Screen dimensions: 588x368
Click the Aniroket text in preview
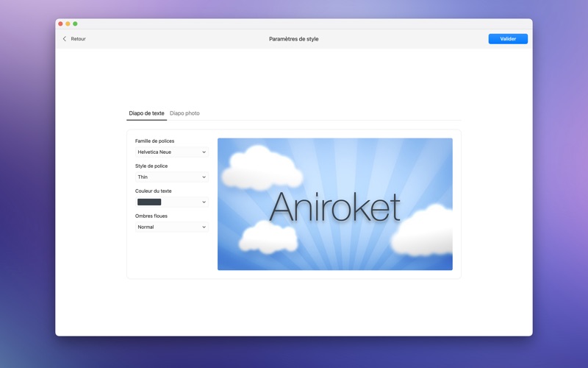[334, 207]
